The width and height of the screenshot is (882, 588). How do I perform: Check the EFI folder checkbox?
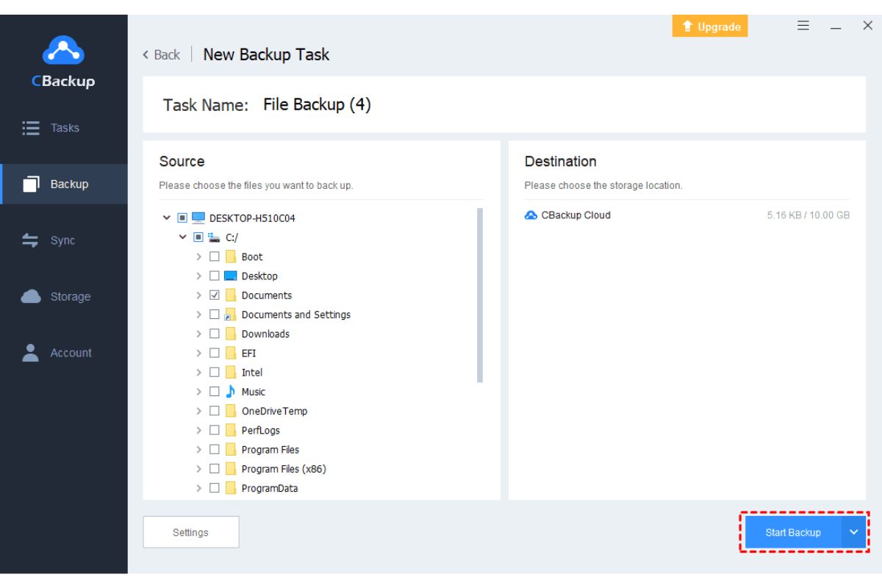tap(215, 353)
